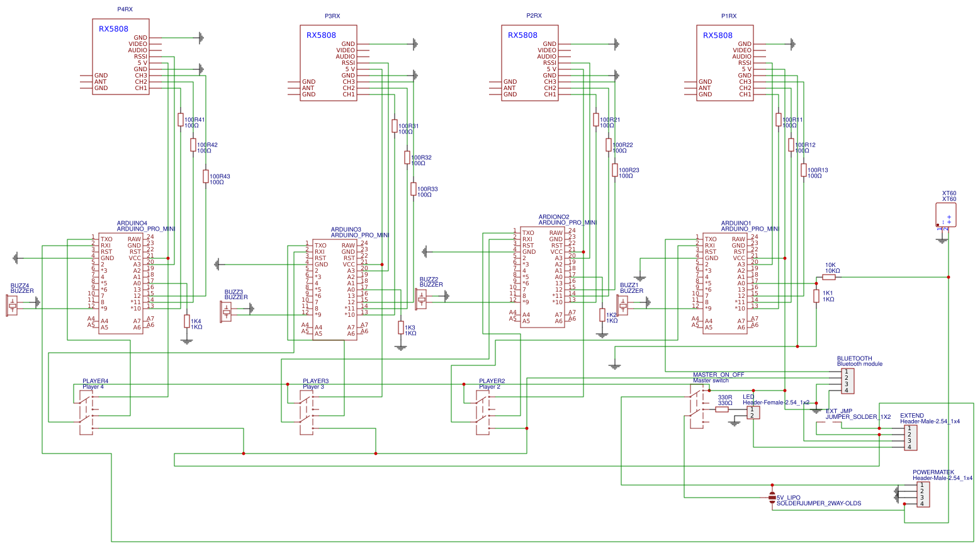
Task: Select resistor R42 below the P4RX module
Action: pyautogui.click(x=193, y=145)
